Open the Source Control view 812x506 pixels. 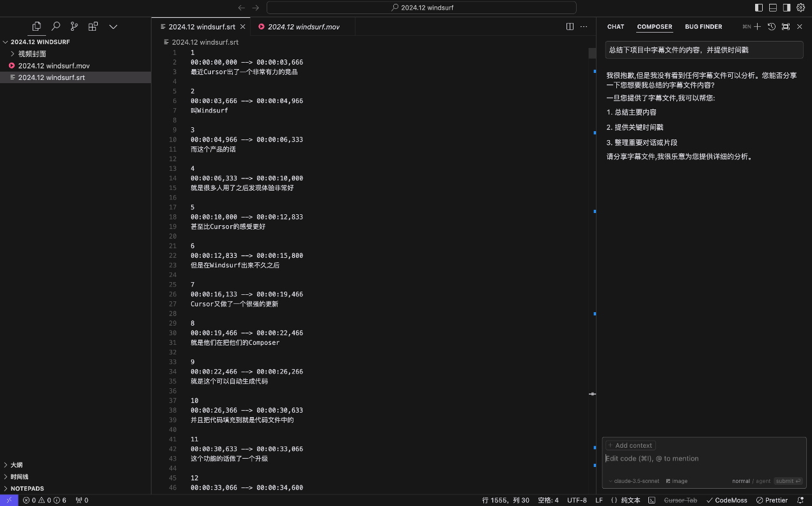(74, 26)
